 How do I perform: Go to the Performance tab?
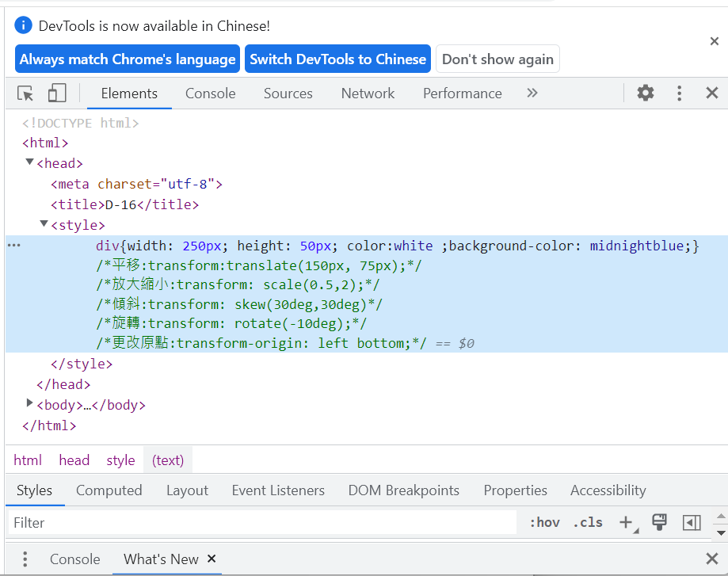pyautogui.click(x=463, y=93)
